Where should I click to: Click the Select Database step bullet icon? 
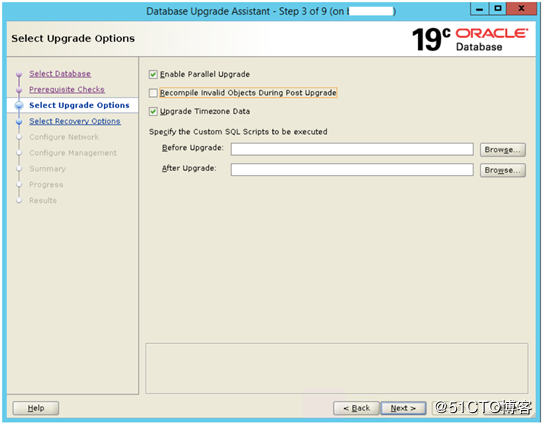(19, 74)
